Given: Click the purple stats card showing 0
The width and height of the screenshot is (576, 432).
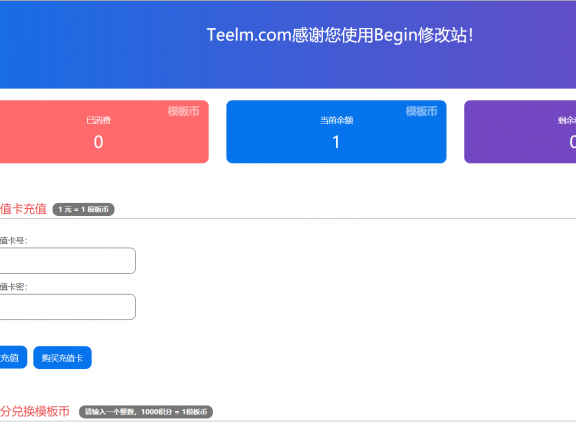Looking at the screenshot, I should click(x=520, y=132).
